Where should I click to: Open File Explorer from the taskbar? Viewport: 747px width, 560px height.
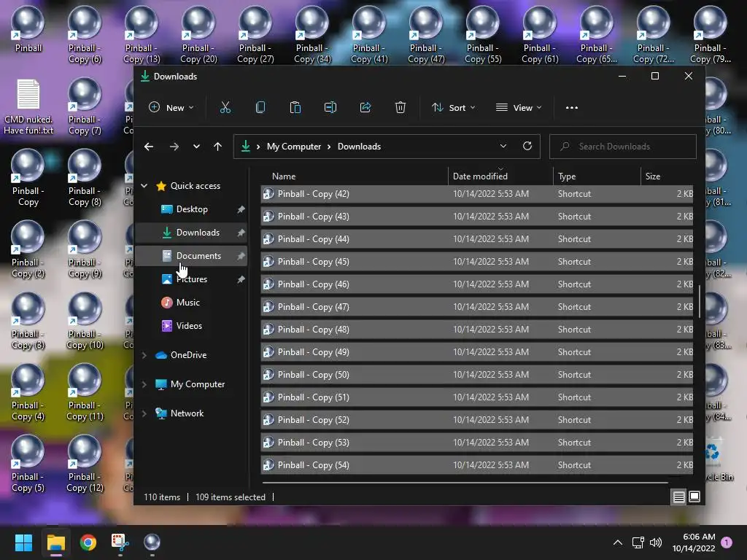pos(55,542)
